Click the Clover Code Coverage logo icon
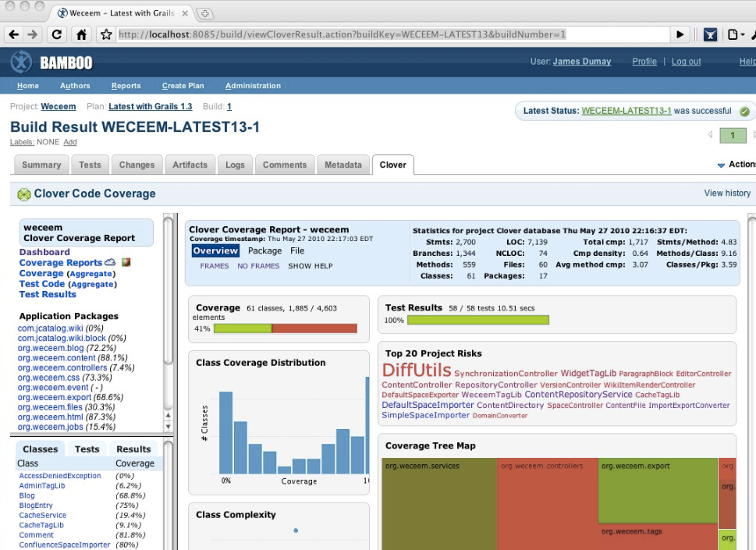The image size is (756, 550). click(23, 194)
